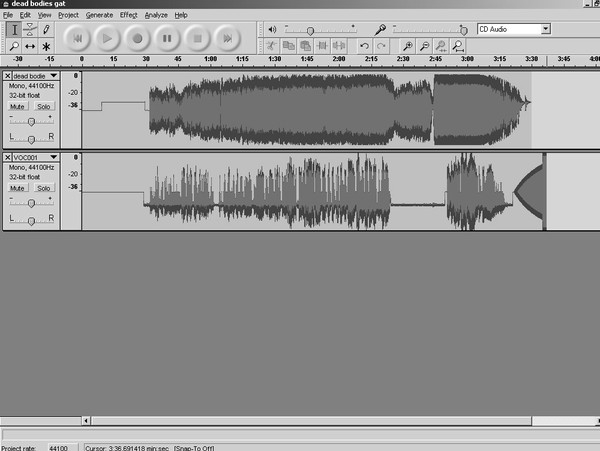The height and width of the screenshot is (451, 600).
Task: Open the Effect menu
Action: [128, 15]
